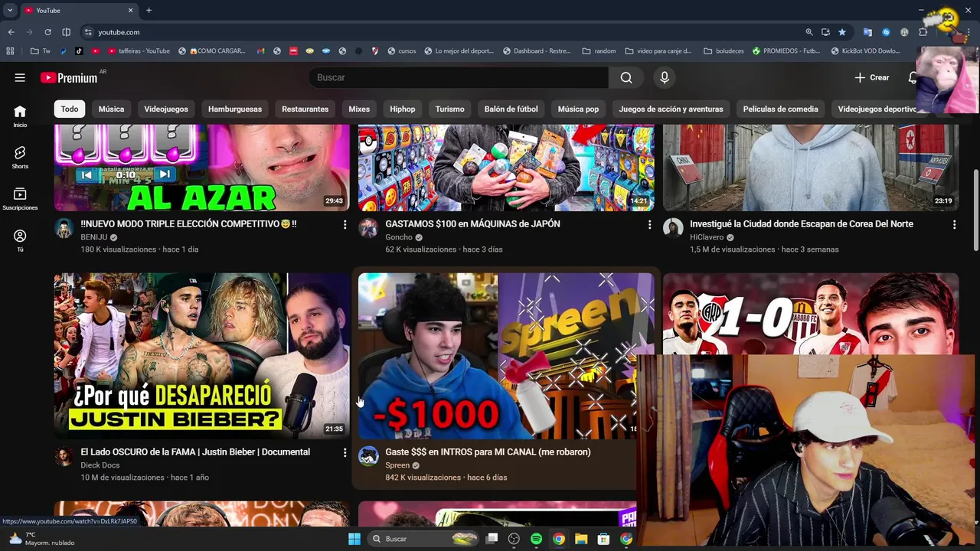This screenshot has height=551, width=980.
Task: Bookmark star icon in address bar
Action: pyautogui.click(x=842, y=32)
